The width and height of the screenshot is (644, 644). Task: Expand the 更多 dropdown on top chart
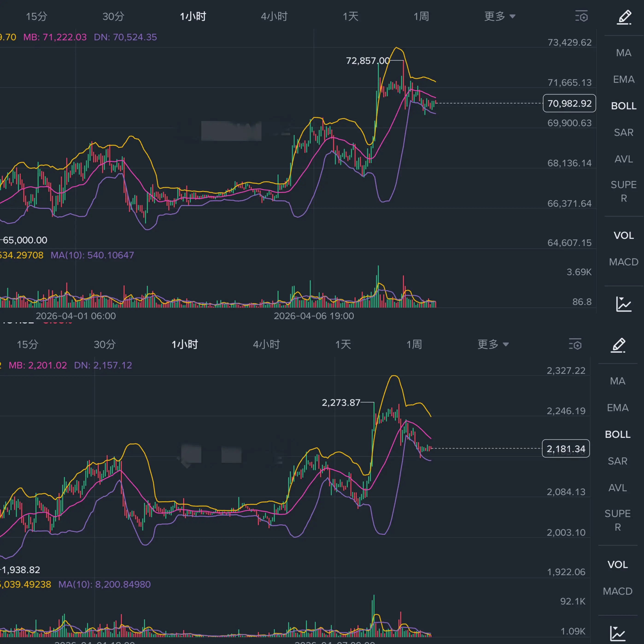tap(499, 16)
